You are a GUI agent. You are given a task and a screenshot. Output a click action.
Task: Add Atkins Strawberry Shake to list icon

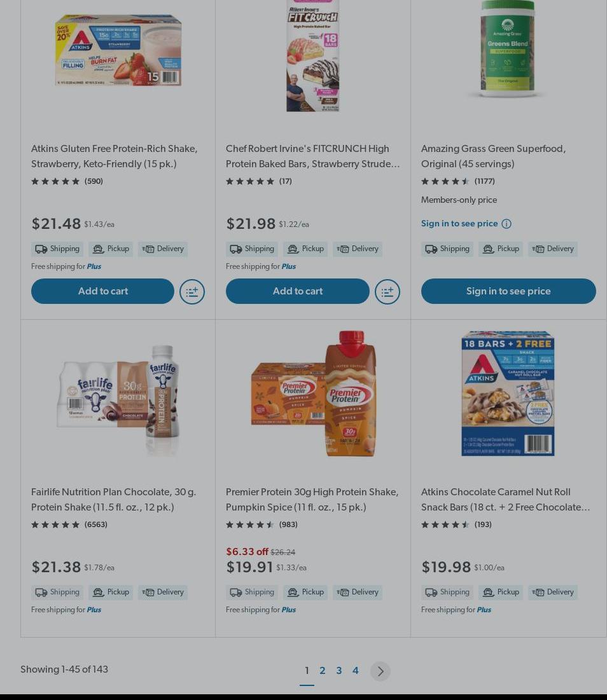click(192, 292)
